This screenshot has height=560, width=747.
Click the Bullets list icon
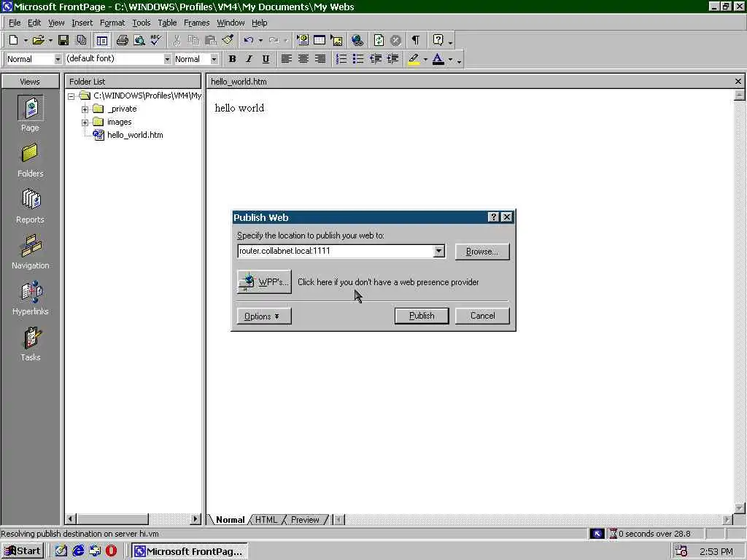click(x=357, y=59)
